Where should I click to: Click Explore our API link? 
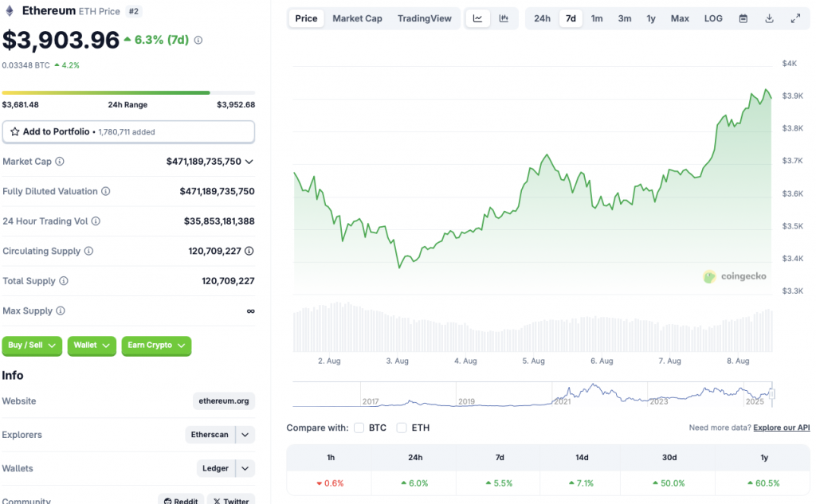pos(781,428)
